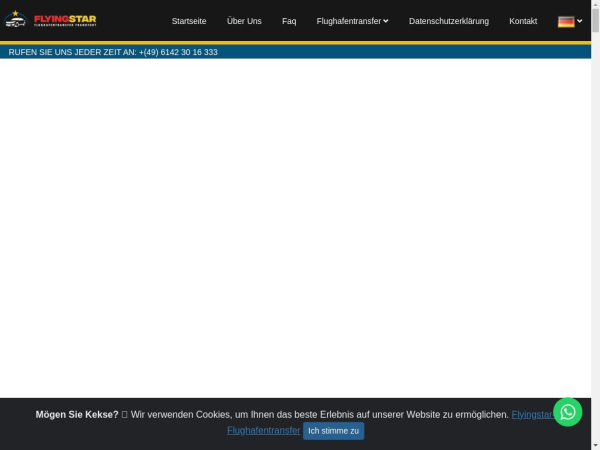Open Datenschutzerklärung page
600x450 pixels.
pyautogui.click(x=449, y=21)
